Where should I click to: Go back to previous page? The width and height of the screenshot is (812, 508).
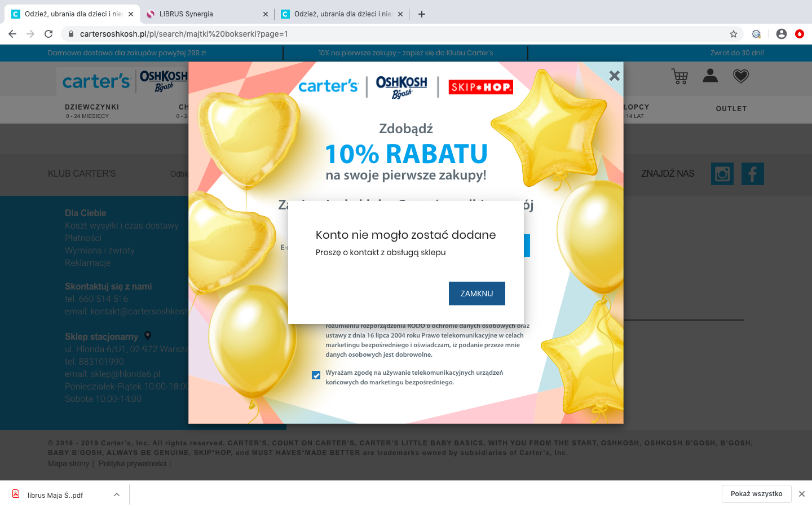click(x=12, y=34)
